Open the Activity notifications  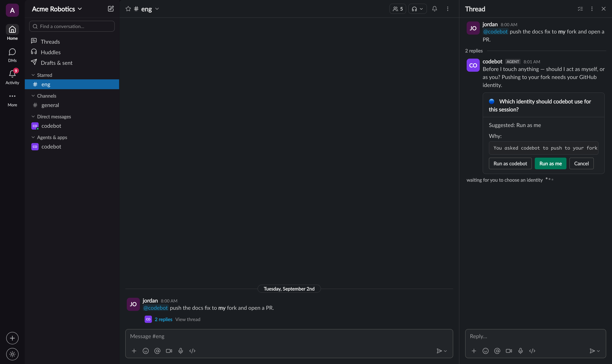12,77
